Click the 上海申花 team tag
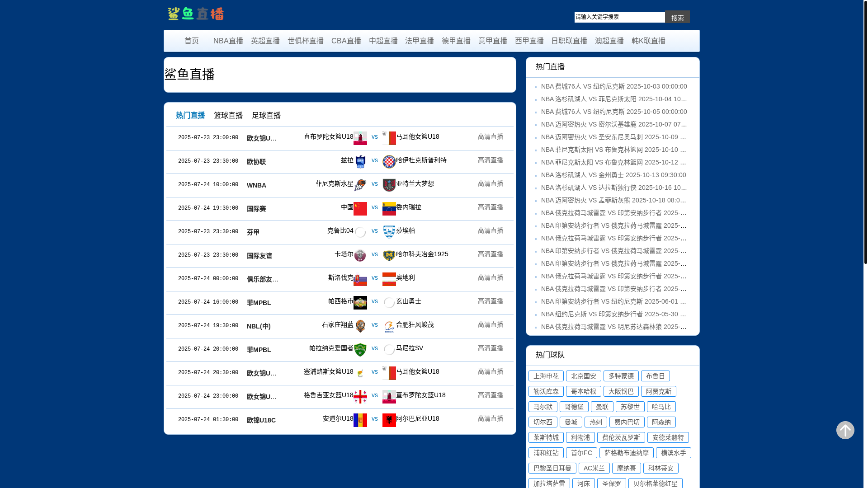Image resolution: width=868 pixels, height=488 pixels. (546, 376)
